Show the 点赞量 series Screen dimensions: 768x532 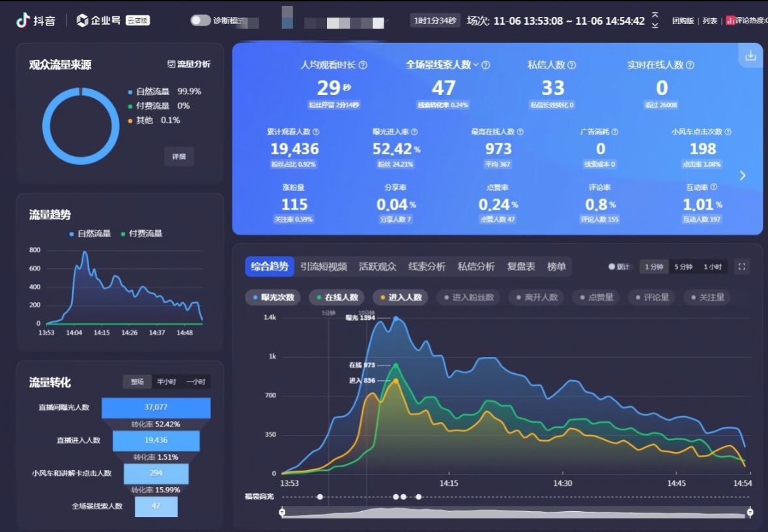(x=597, y=297)
